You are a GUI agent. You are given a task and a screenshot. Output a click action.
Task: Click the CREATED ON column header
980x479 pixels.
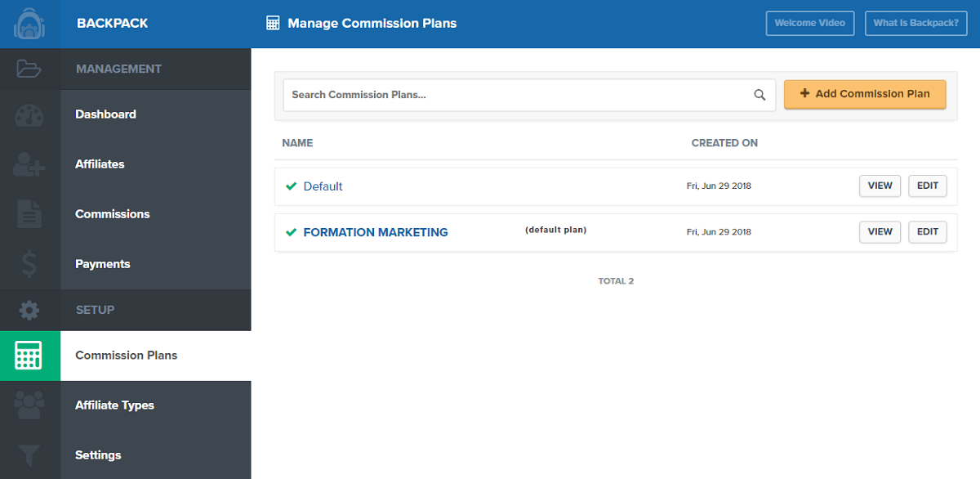(x=724, y=143)
